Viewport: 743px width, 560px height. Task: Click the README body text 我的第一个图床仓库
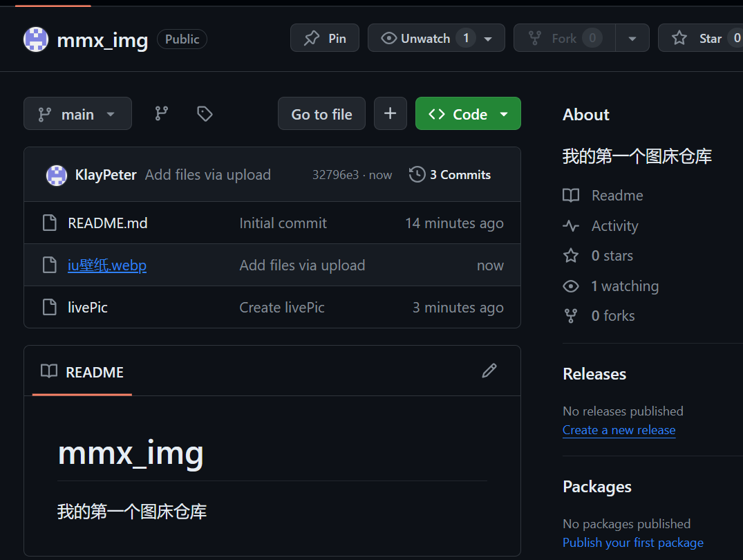coord(132,512)
